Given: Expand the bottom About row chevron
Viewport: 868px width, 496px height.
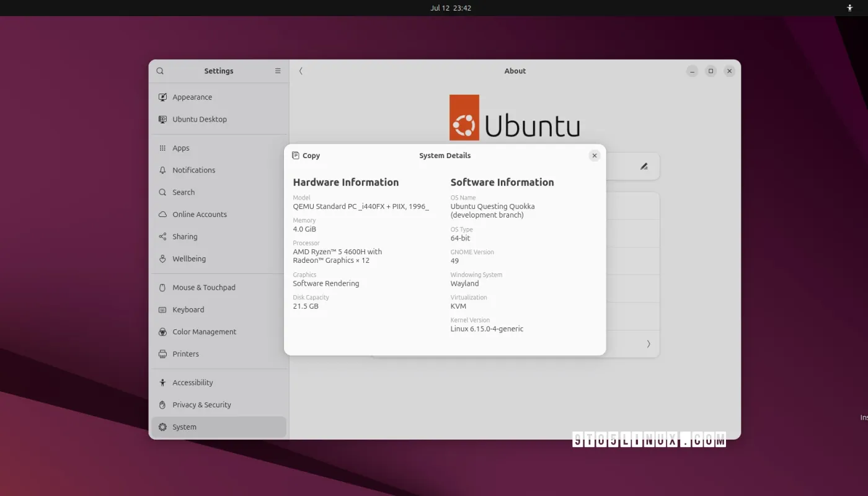Looking at the screenshot, I should click(x=649, y=344).
